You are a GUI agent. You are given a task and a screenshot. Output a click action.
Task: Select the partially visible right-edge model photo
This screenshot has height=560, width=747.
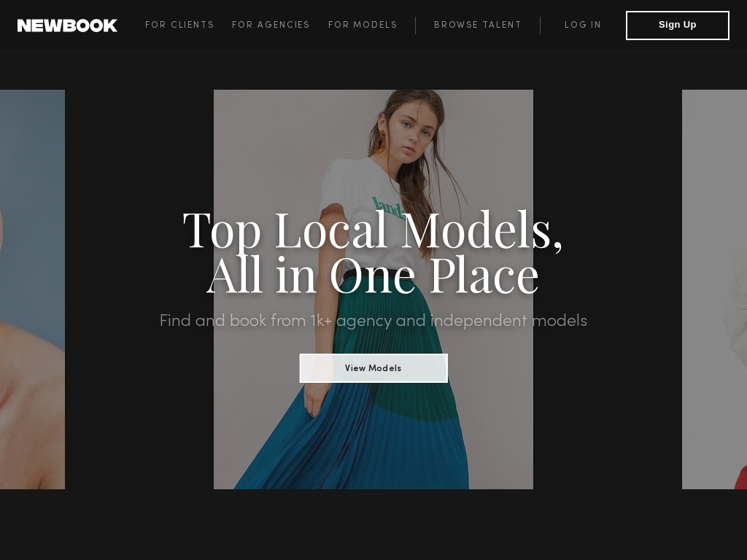point(715,289)
